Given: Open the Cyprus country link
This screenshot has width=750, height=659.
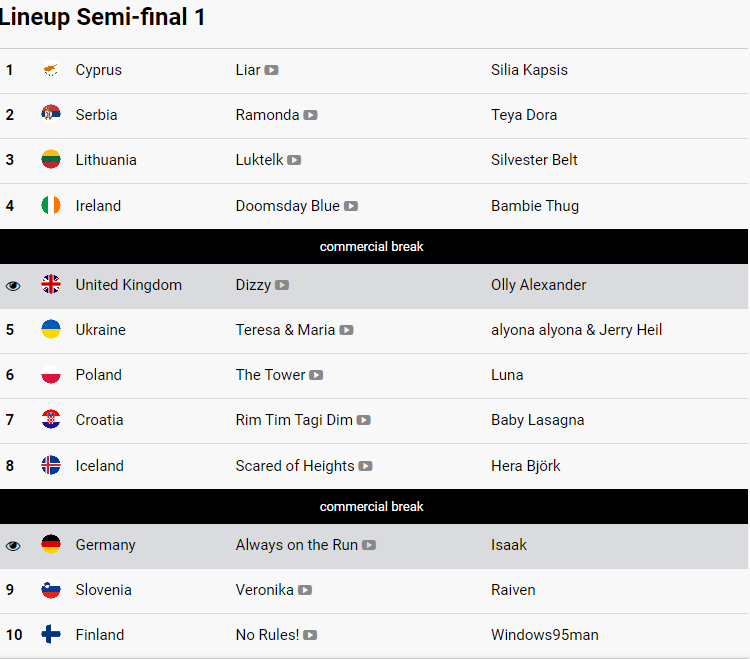Looking at the screenshot, I should (99, 70).
